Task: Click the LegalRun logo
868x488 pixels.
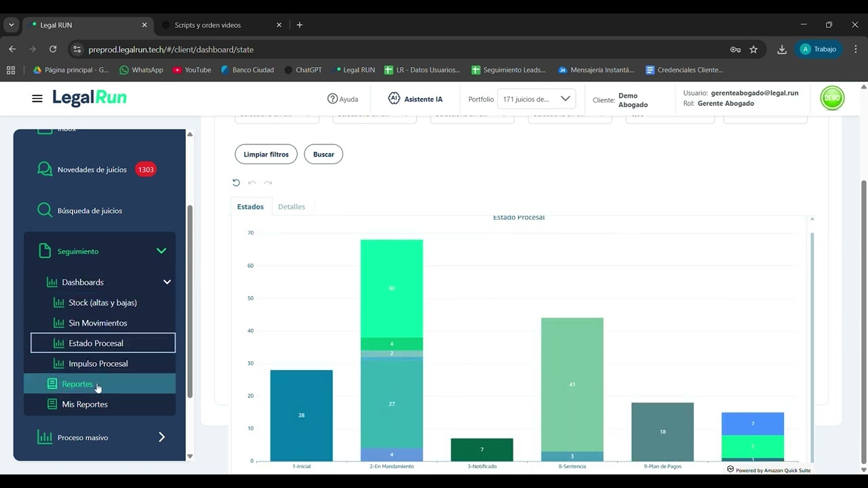Action: coord(90,98)
